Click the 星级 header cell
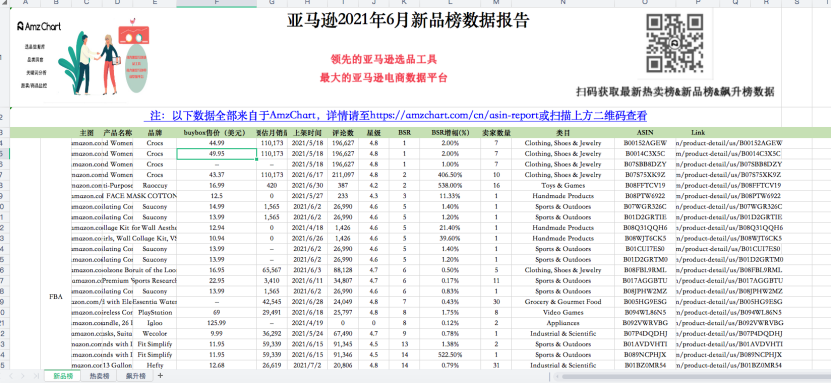Screen dimensions: 831x383 (x=374, y=132)
